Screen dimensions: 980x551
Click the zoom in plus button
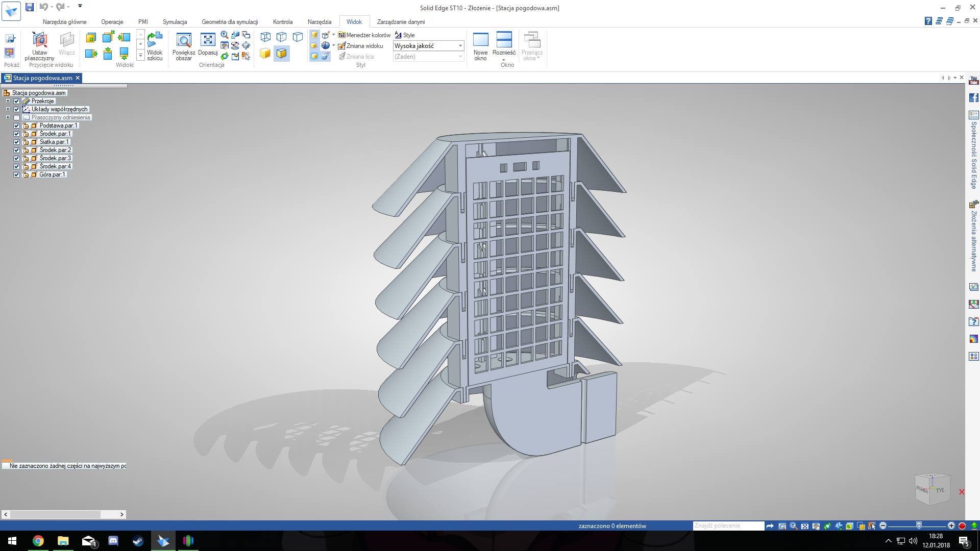[951, 526]
